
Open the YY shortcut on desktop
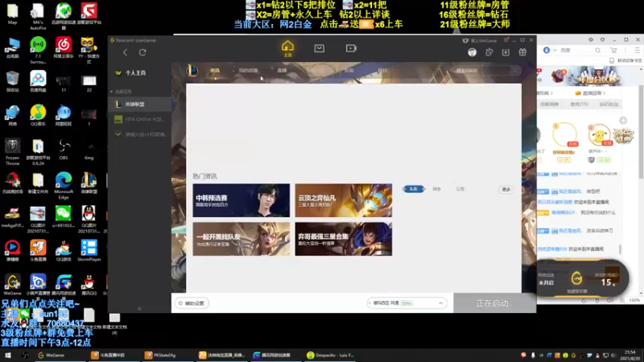click(89, 50)
